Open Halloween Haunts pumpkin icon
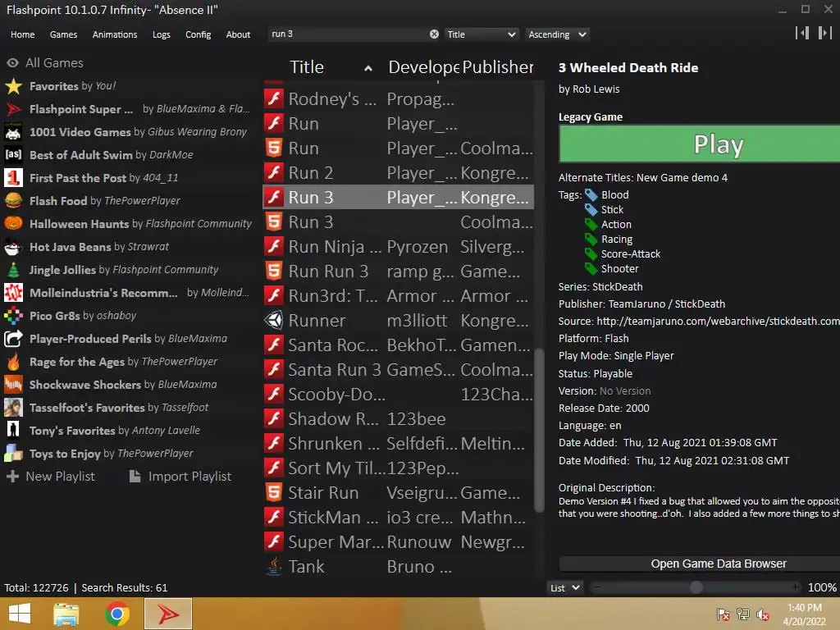840x630 pixels. pos(13,223)
